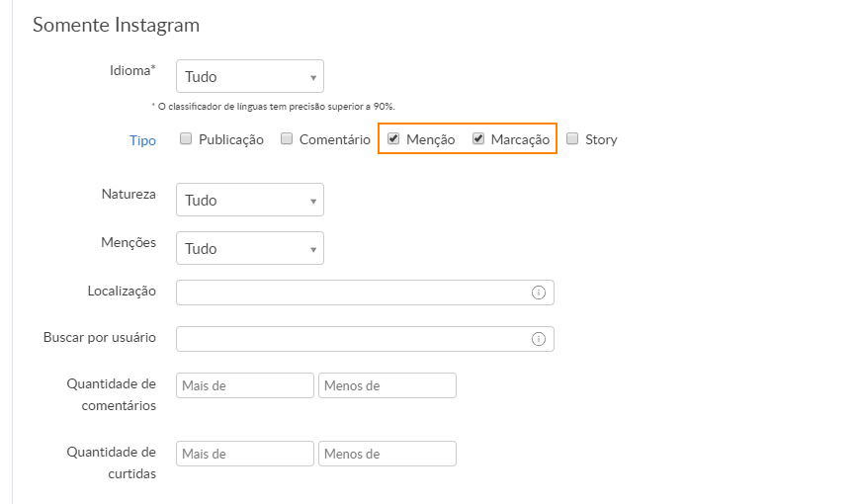Open the Menções select box
858x504 pixels.
(x=249, y=248)
